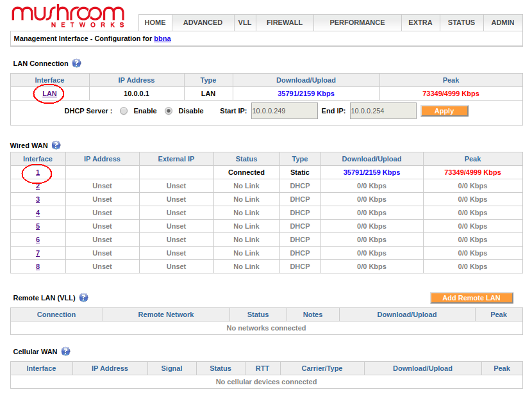This screenshot has width=532, height=399.
Task: Open Wired WAN interface 7 link
Action: pyautogui.click(x=38, y=253)
